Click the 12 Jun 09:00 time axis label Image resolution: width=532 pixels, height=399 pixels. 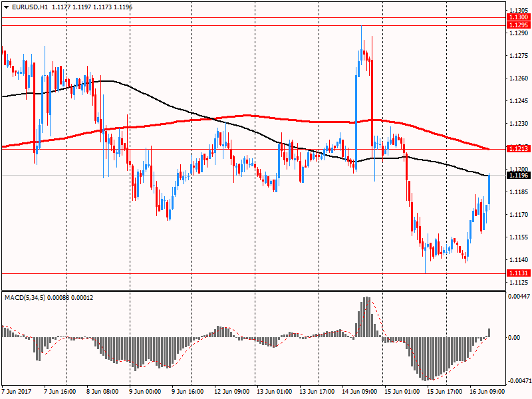tap(231, 392)
